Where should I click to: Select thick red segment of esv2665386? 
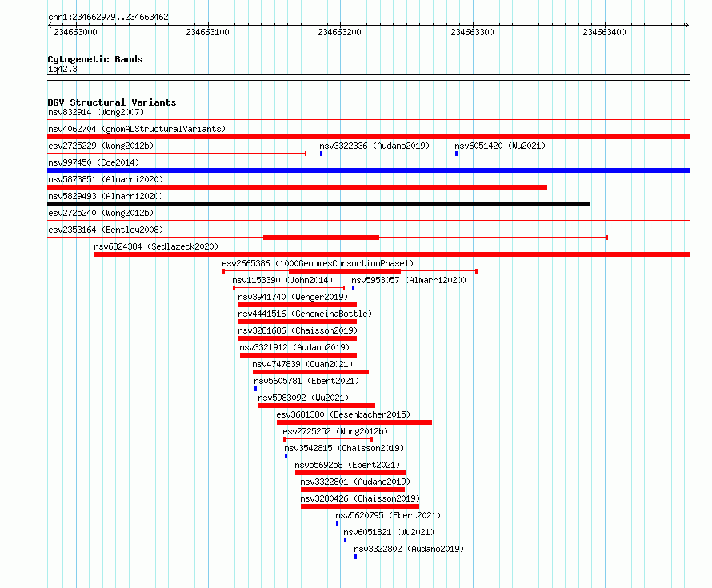click(x=345, y=271)
